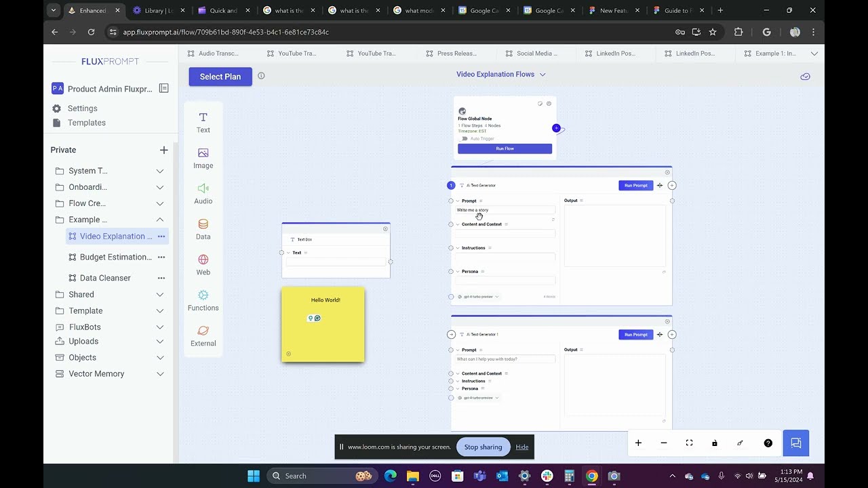Viewport: 868px width, 488px height.
Task: Select the Text node tool
Action: click(203, 123)
